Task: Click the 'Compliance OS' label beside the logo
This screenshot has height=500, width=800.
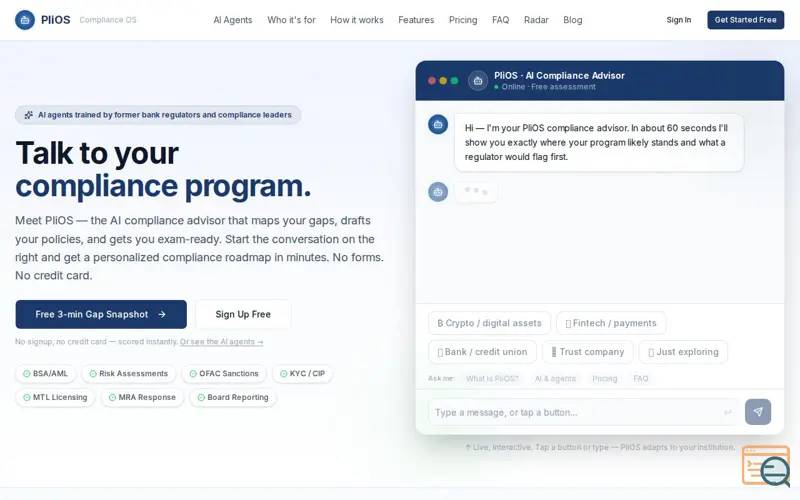Action: pos(108,20)
